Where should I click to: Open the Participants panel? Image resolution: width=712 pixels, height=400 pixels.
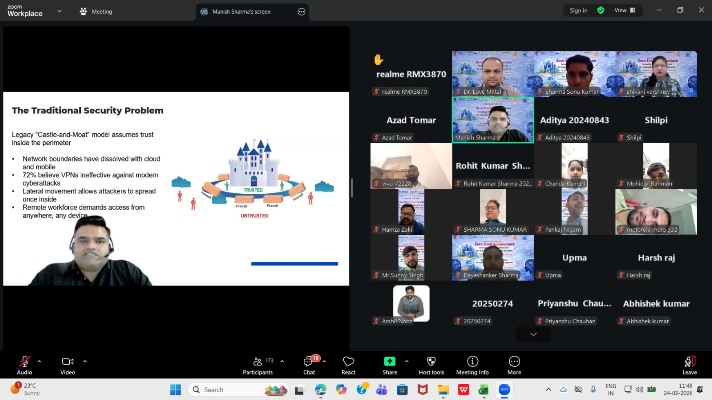pyautogui.click(x=257, y=362)
